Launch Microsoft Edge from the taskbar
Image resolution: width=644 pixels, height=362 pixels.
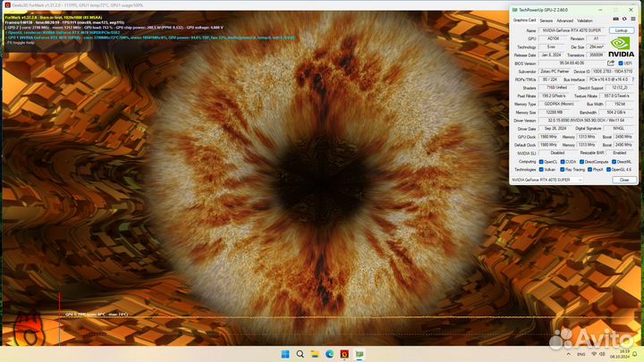click(x=329, y=354)
